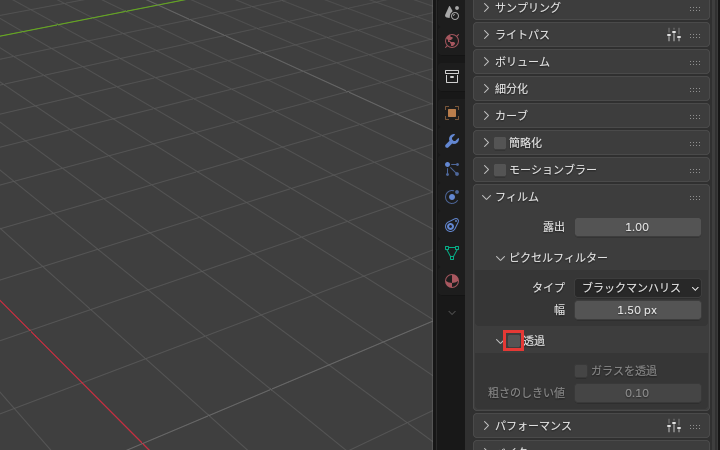The image size is (720, 450).
Task: Enable the 透過 film checkbox
Action: 513,341
